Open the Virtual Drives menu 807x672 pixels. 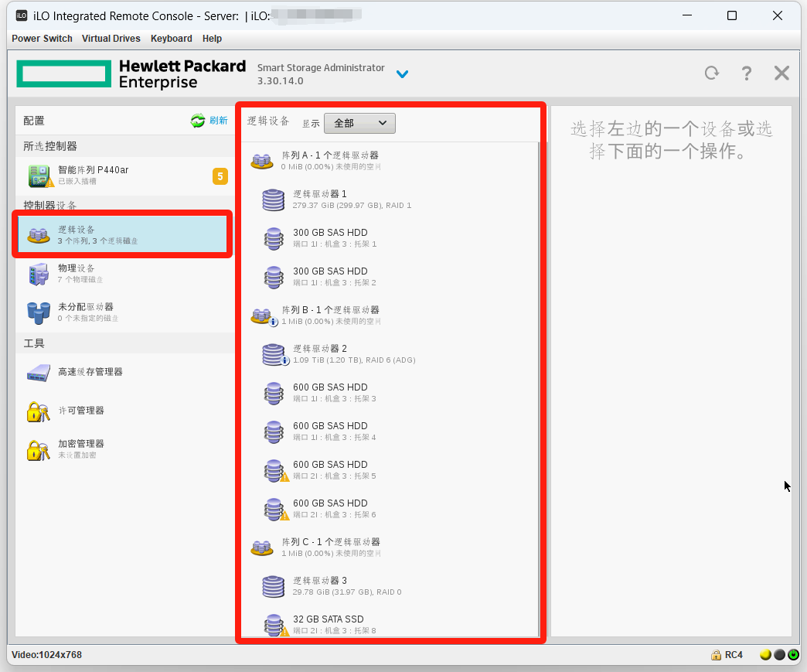point(111,39)
